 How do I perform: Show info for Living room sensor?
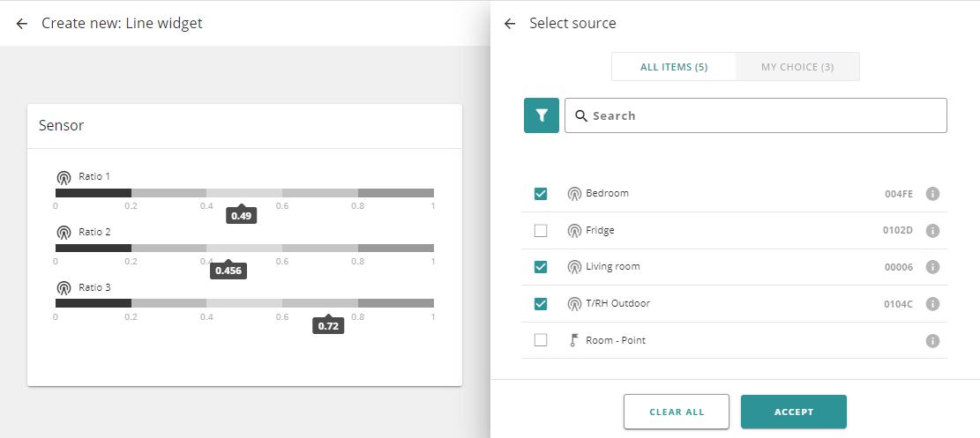click(932, 267)
